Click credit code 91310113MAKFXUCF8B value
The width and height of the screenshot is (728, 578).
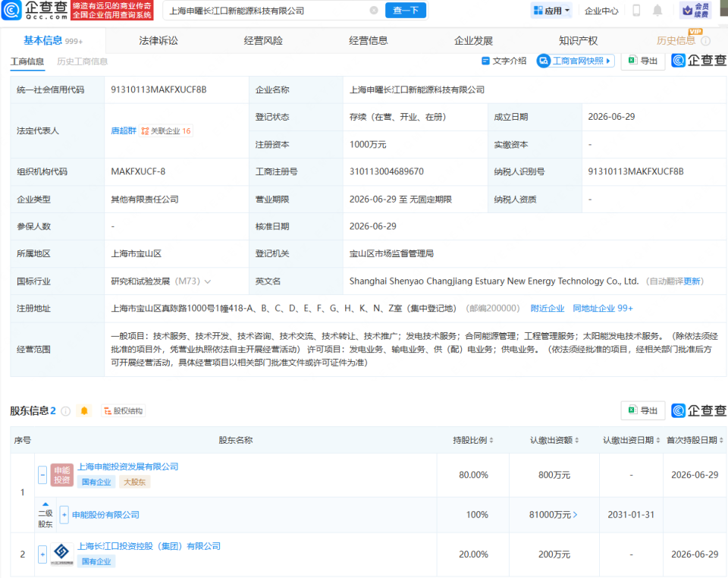click(158, 90)
